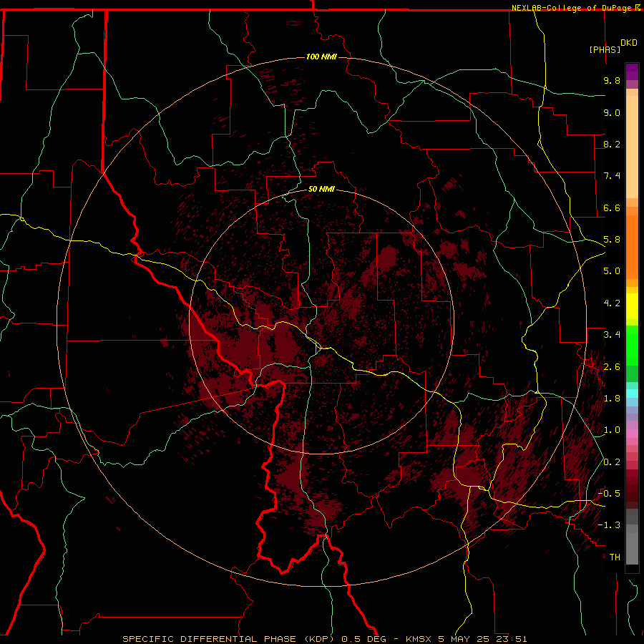Image resolution: width=644 pixels, height=644 pixels.
Task: Click the 5.0 scale value
Action: pyautogui.click(x=612, y=271)
